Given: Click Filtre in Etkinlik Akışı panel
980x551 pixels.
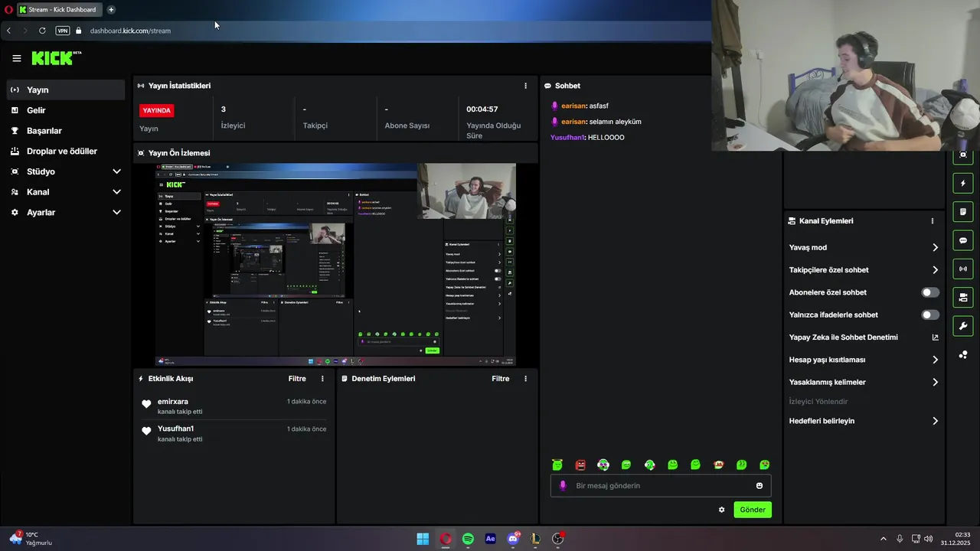Looking at the screenshot, I should pos(297,379).
